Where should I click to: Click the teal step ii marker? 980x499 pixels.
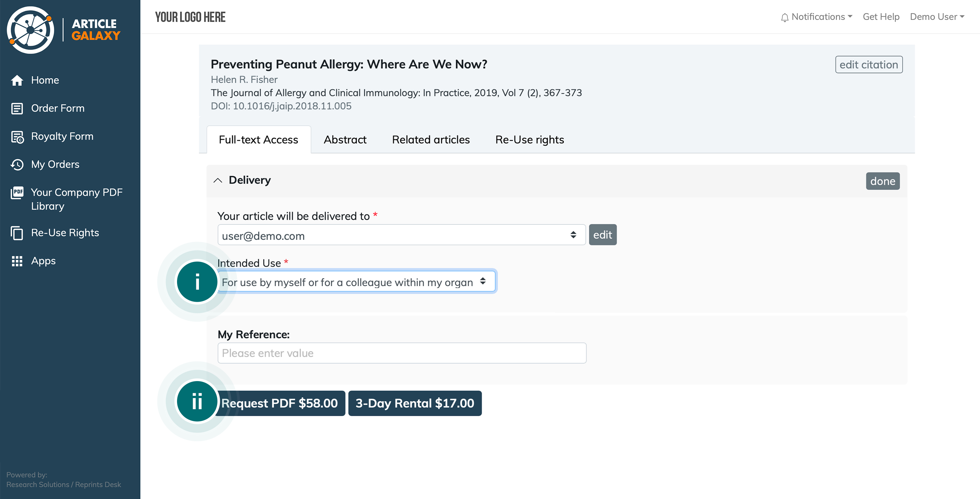197,401
